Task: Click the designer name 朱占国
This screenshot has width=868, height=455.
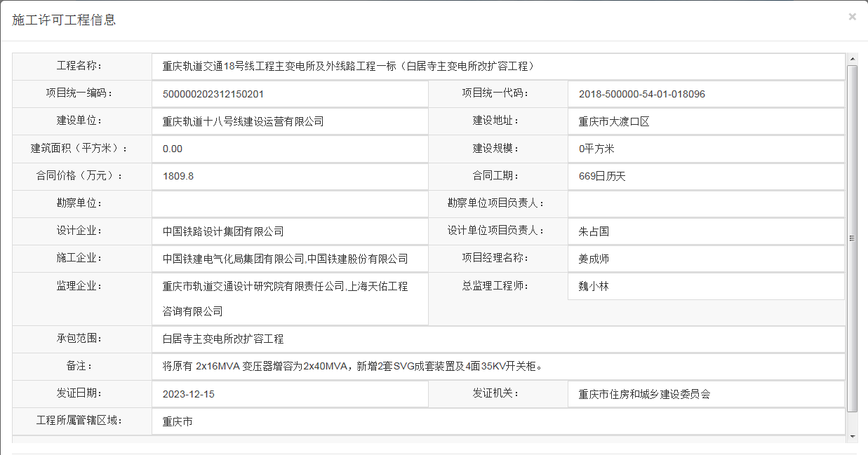Action: [594, 231]
